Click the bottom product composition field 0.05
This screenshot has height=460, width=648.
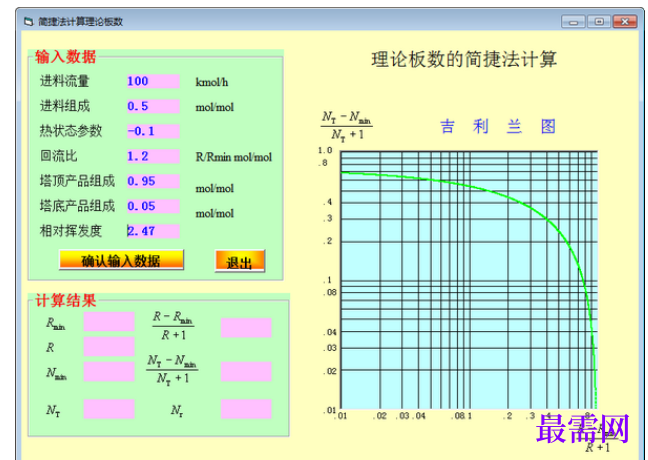coord(153,206)
